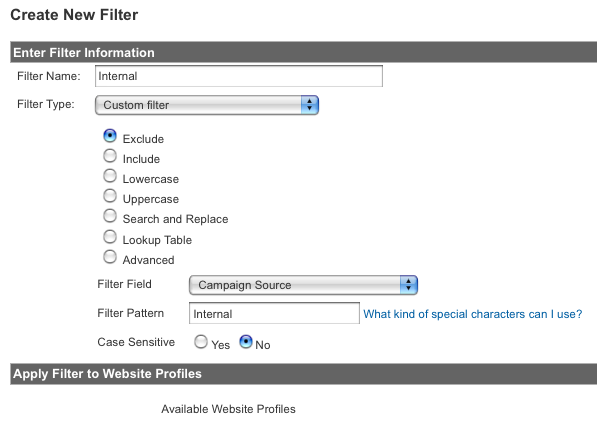
Task: Choose the Lowercase filter option
Action: (110, 176)
